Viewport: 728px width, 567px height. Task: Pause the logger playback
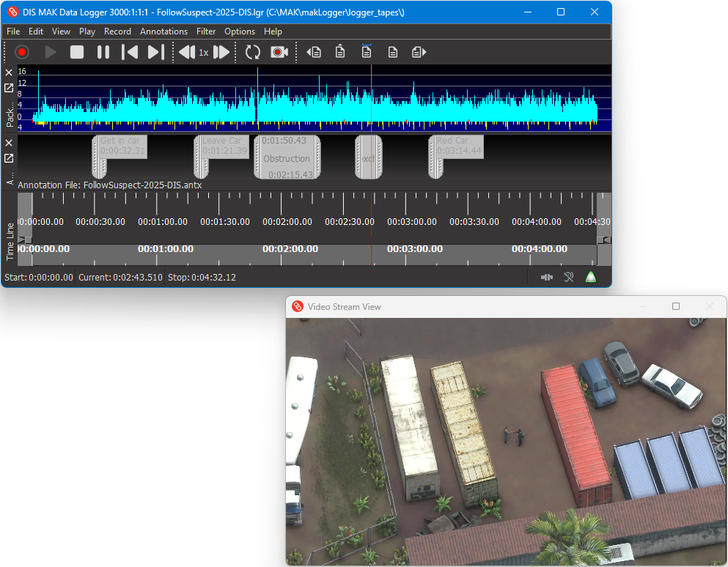[103, 52]
